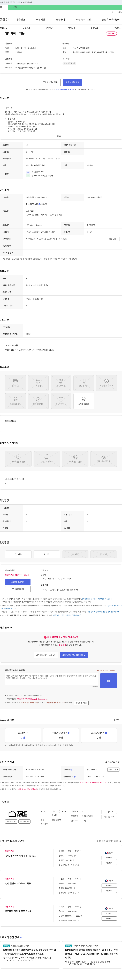Jump to 모집요강 section tab
The width and height of the screenshot is (122, 980).
(x=4, y=28)
